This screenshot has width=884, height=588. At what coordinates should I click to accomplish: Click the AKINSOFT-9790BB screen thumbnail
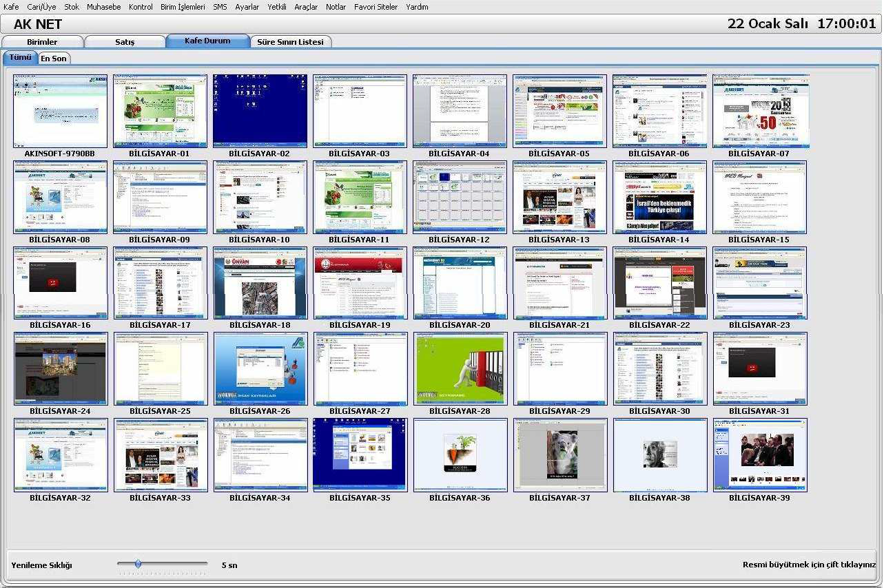coord(60,111)
